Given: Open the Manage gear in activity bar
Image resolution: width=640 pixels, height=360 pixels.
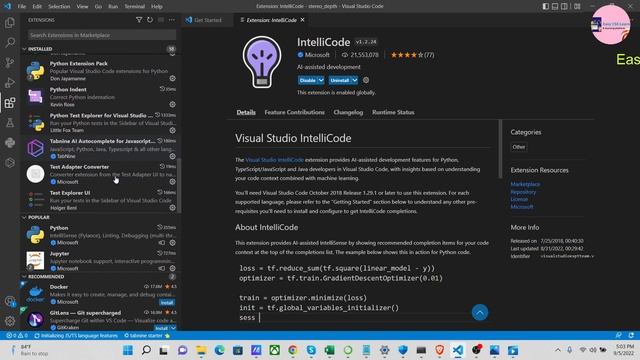Looking at the screenshot, I should [10, 321].
